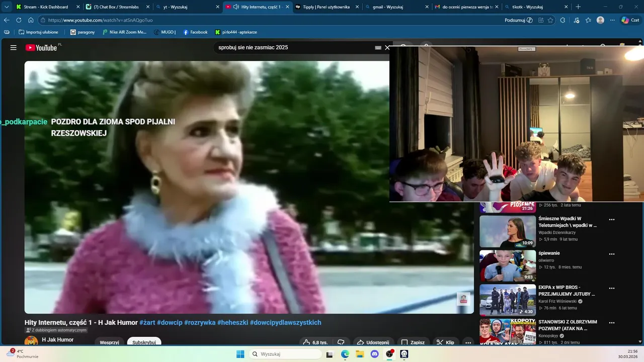This screenshot has height=362, width=644.
Task: Expand the tab actions dropdown
Action: tap(7, 7)
